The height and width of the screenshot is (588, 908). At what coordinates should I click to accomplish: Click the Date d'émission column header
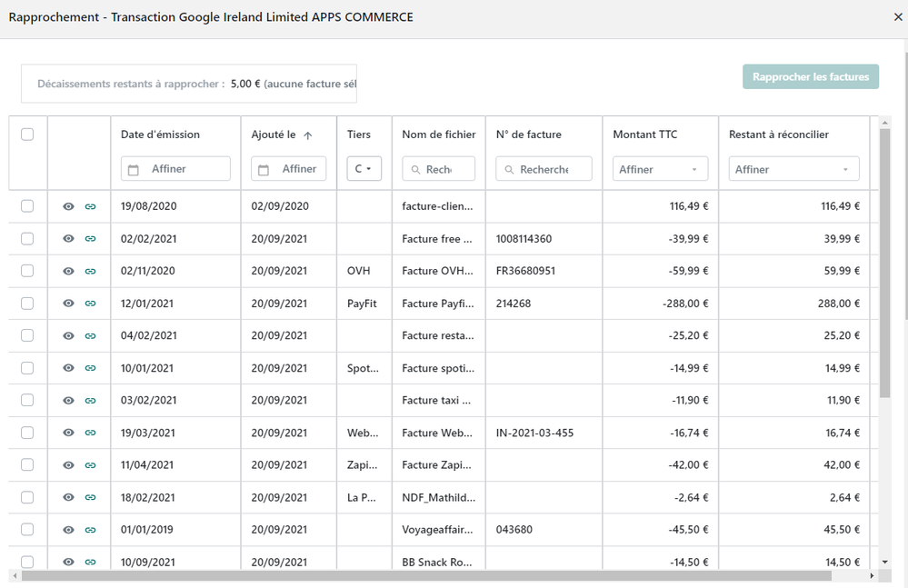(x=160, y=135)
